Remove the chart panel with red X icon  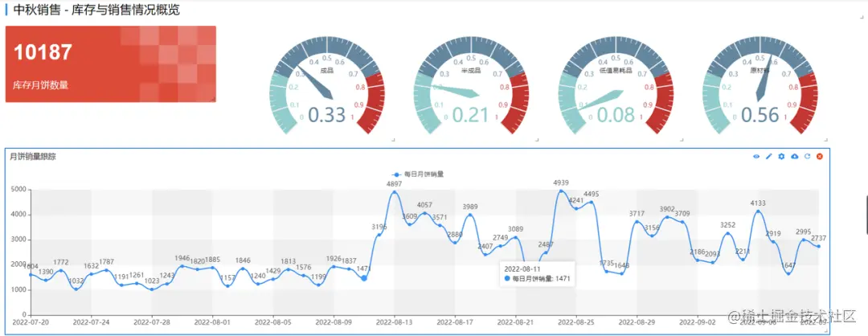[820, 157]
